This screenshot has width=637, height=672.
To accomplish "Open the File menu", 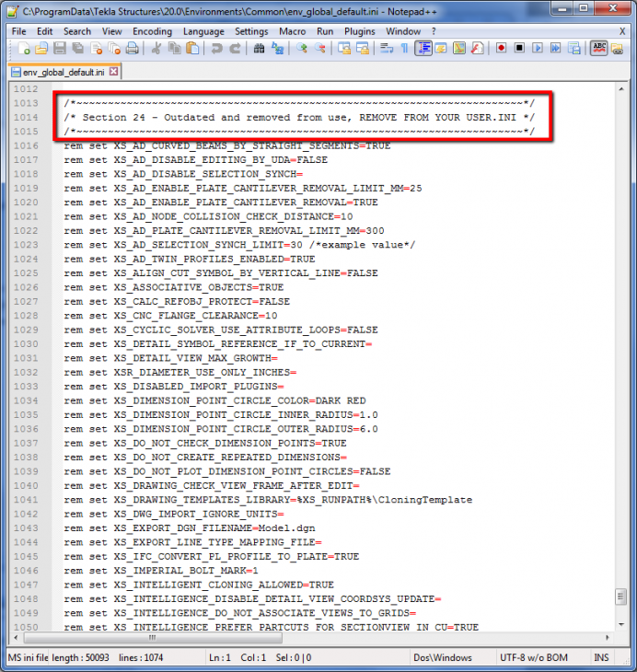I will (x=18, y=31).
